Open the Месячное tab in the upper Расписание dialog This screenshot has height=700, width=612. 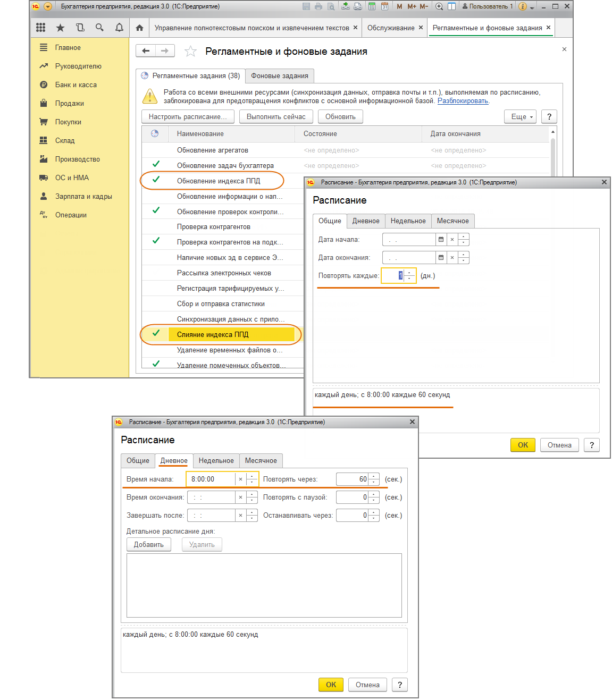click(453, 221)
